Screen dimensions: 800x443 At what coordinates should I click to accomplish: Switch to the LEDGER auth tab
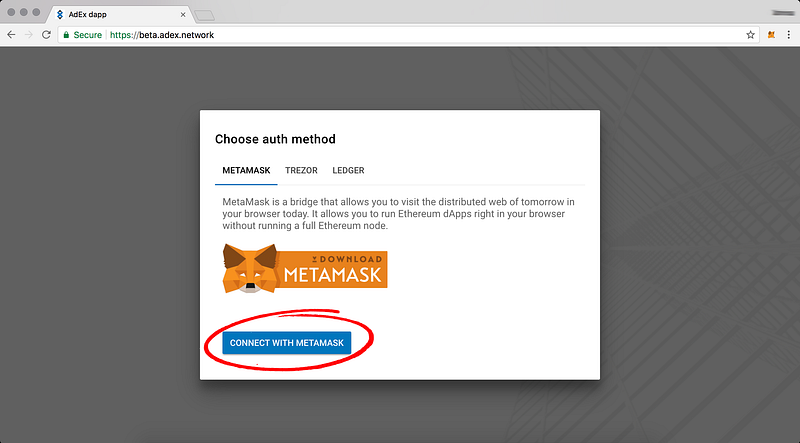[x=348, y=170]
